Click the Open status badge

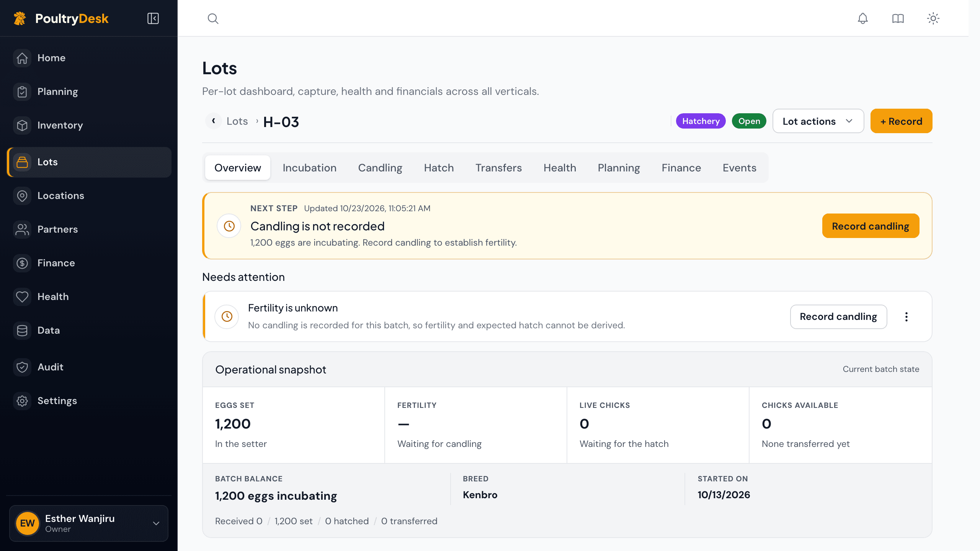coord(749,121)
